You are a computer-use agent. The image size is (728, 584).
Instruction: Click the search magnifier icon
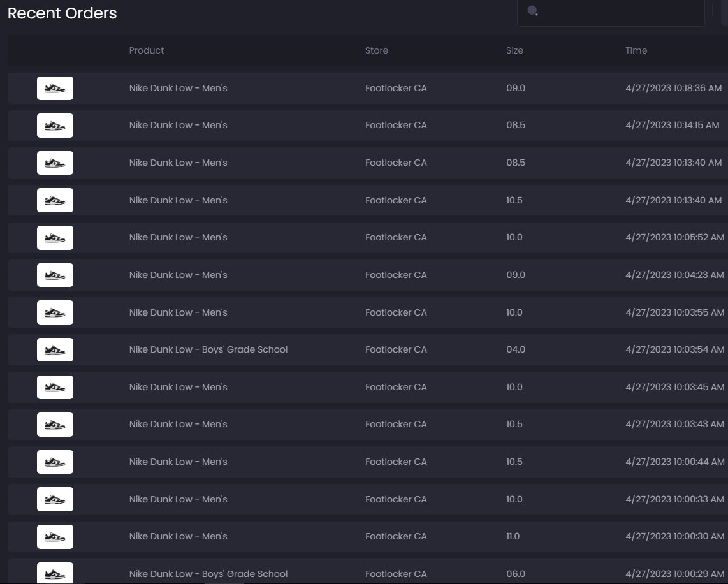tap(532, 11)
